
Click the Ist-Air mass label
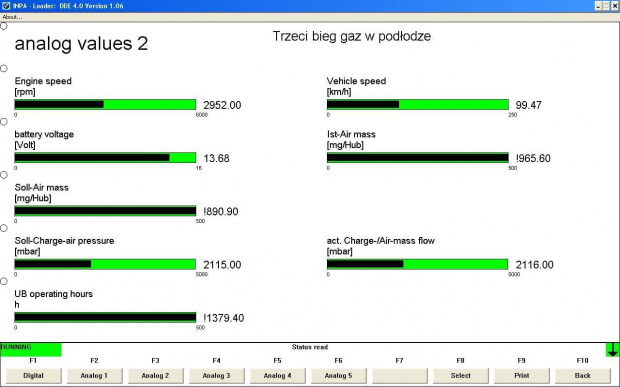tap(351, 134)
